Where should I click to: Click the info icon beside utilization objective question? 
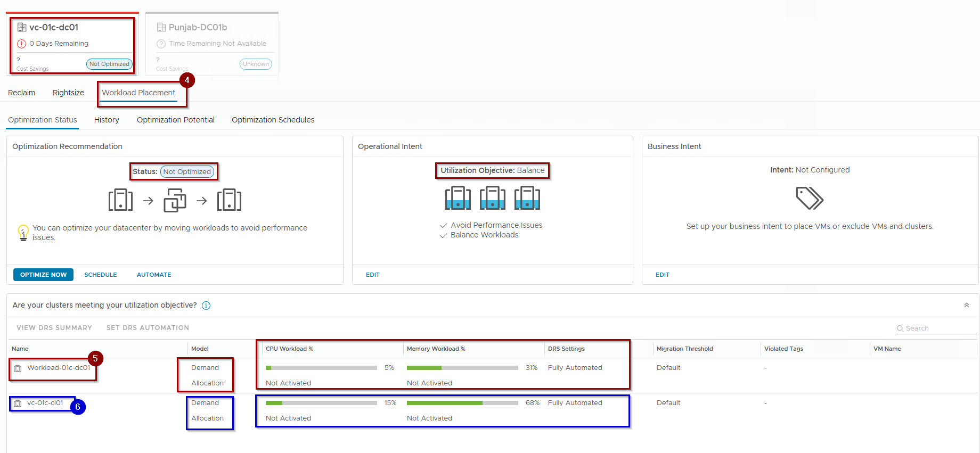206,306
